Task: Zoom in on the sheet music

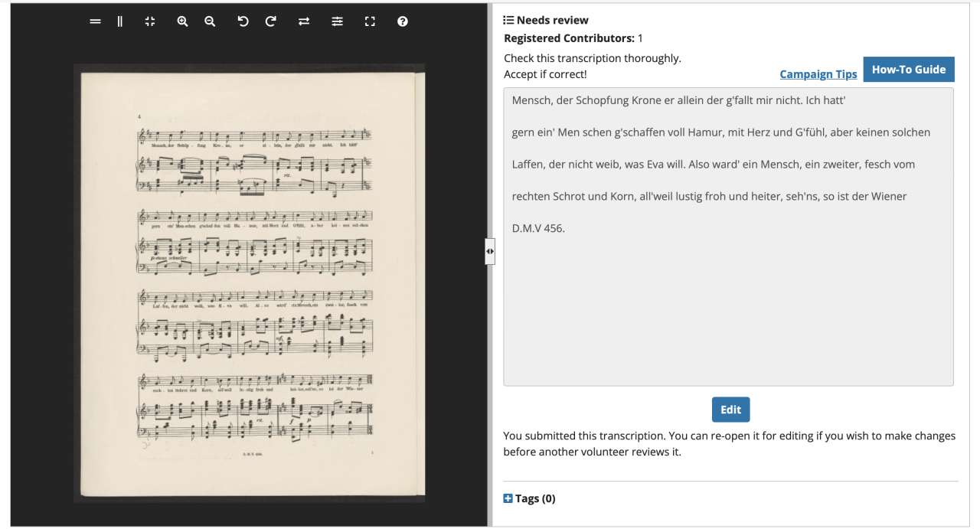Action: [x=182, y=21]
